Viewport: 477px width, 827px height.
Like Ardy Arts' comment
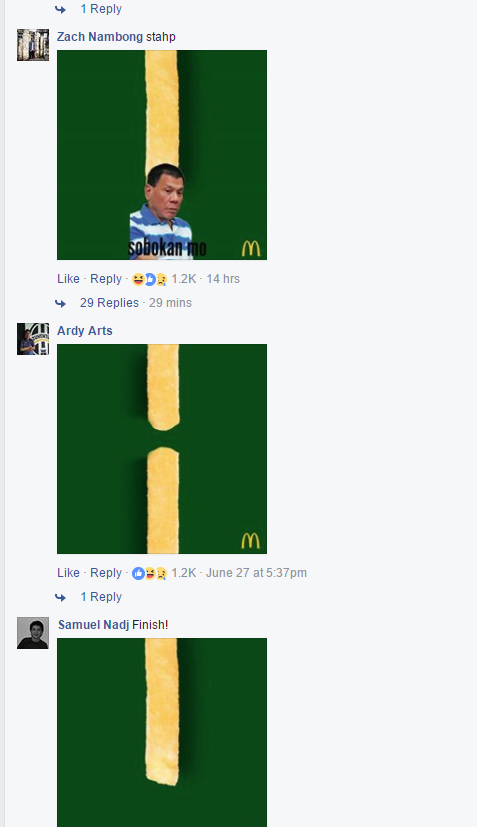coord(68,572)
